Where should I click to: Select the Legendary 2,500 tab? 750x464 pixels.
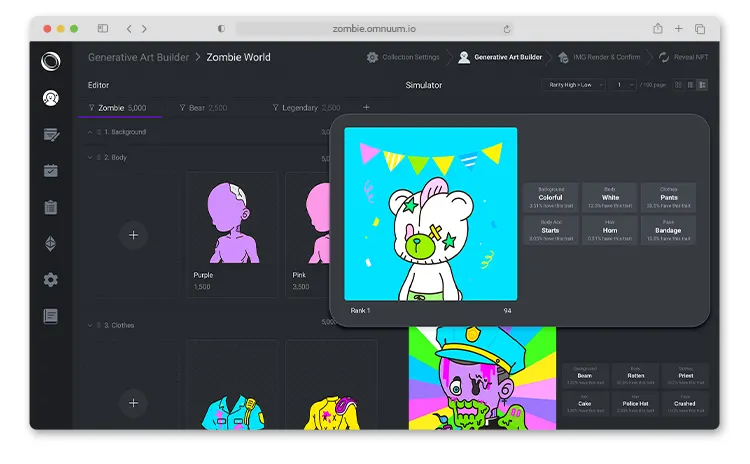tap(307, 108)
